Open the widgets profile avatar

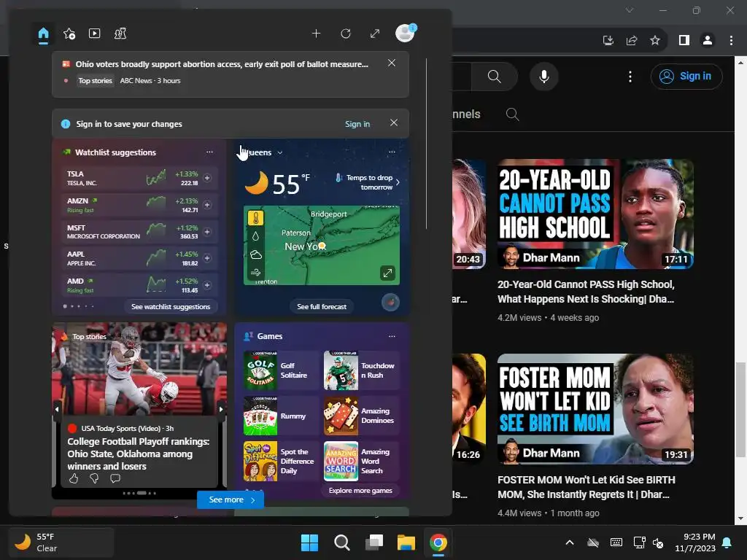[x=406, y=33]
